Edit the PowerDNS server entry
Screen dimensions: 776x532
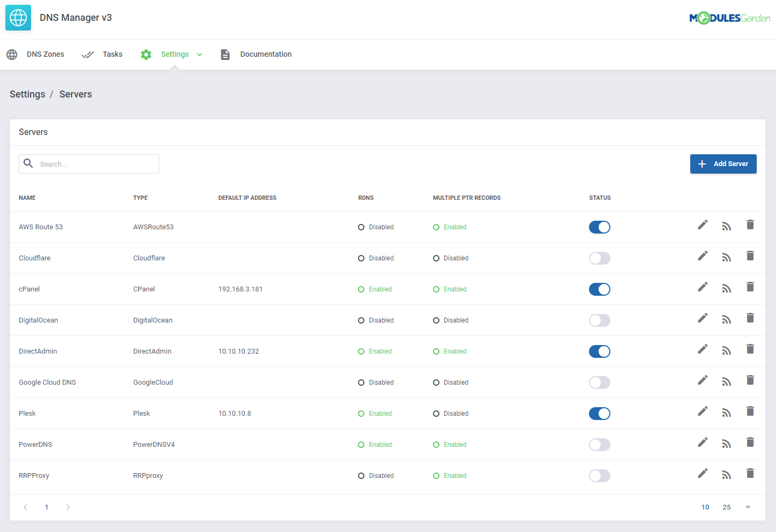tap(703, 443)
